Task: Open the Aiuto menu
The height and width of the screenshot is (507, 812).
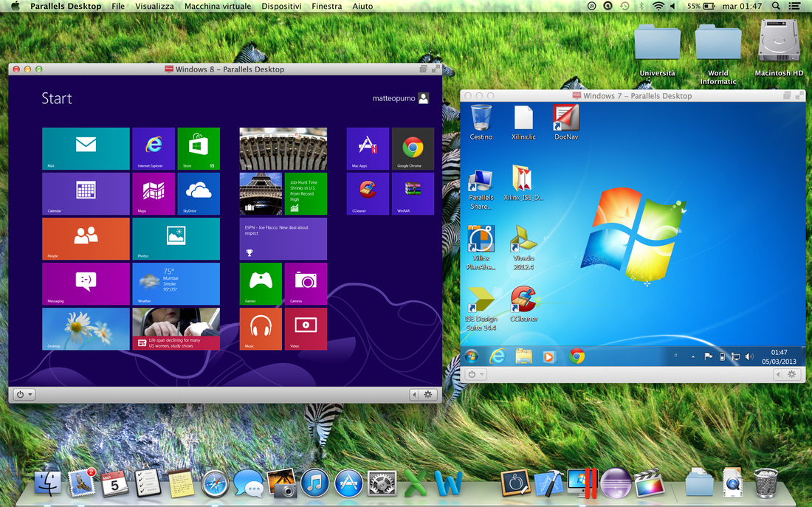Action: [362, 6]
